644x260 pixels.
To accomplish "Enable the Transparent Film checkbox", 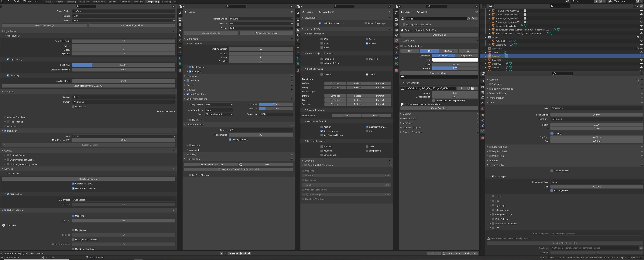I will [551, 171].
